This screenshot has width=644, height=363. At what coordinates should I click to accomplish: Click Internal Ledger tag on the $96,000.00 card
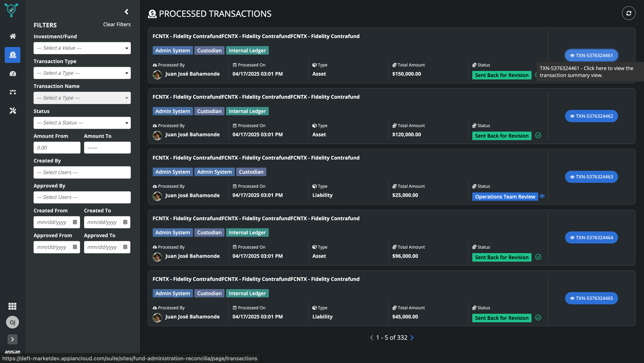coord(247,233)
